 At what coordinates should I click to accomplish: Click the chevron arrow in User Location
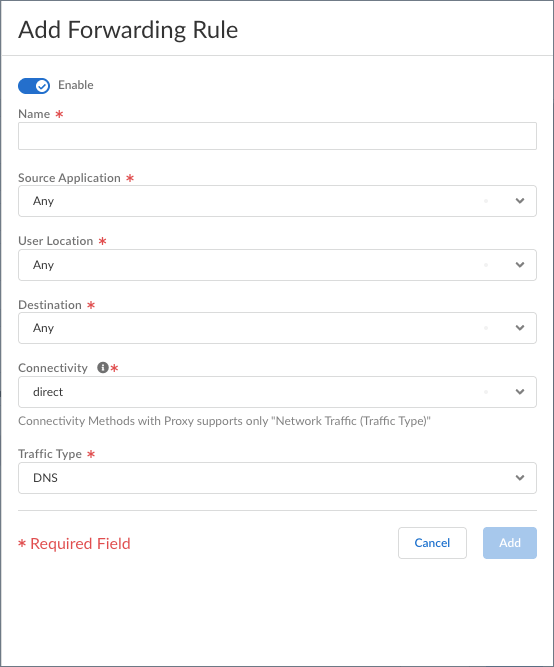[520, 265]
